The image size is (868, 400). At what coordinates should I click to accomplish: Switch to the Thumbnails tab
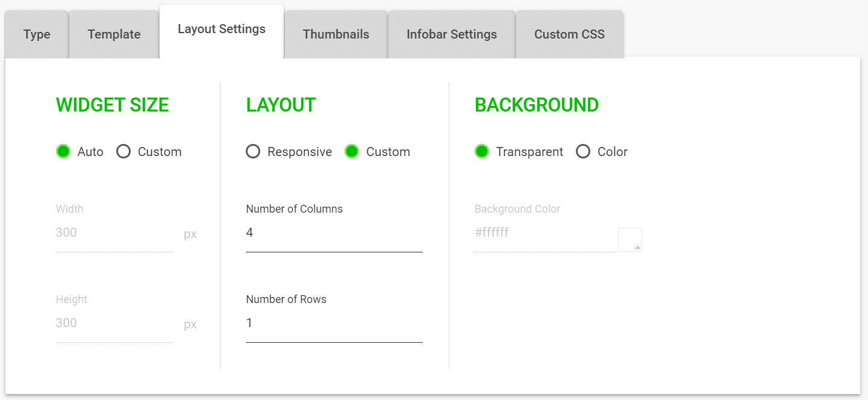point(336,34)
